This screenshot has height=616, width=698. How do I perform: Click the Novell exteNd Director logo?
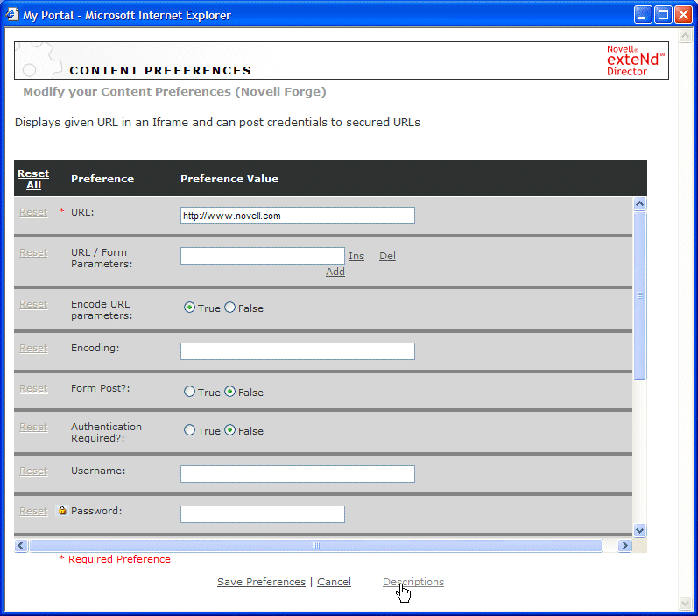pyautogui.click(x=635, y=60)
